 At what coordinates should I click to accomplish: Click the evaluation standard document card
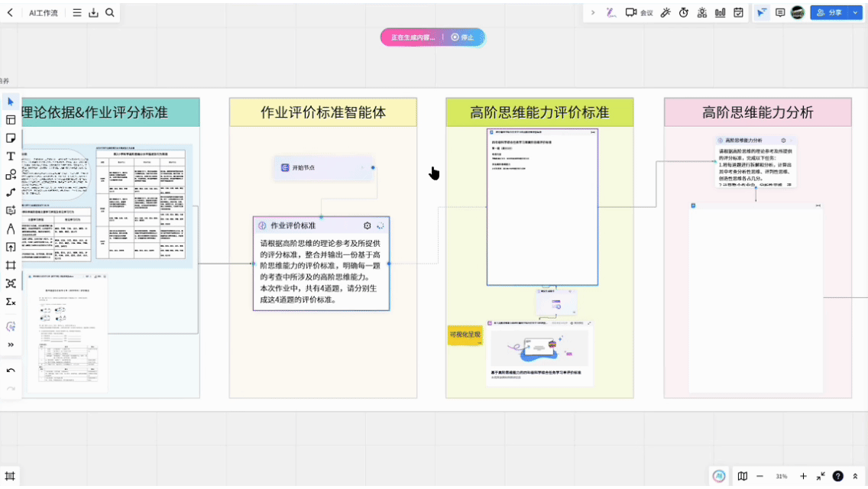(x=542, y=207)
